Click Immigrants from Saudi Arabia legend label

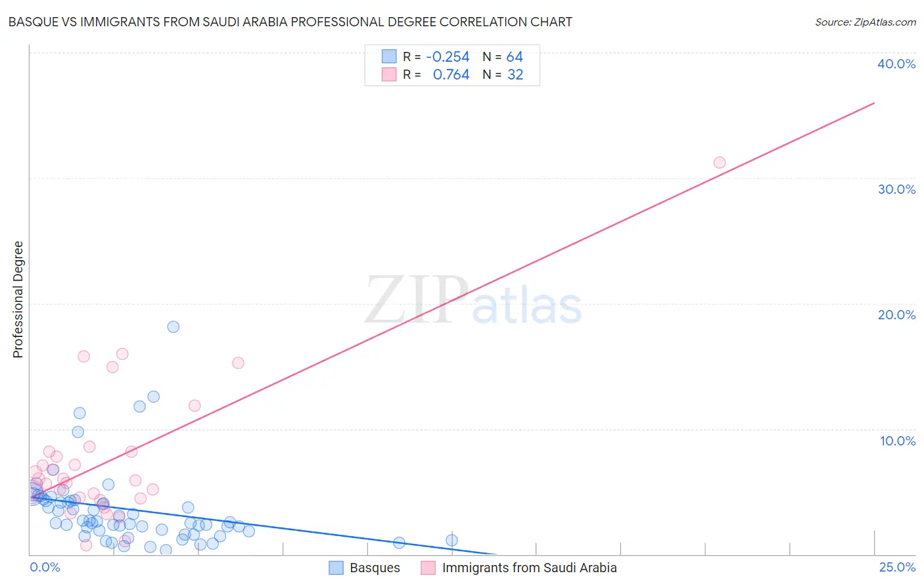pos(529,568)
